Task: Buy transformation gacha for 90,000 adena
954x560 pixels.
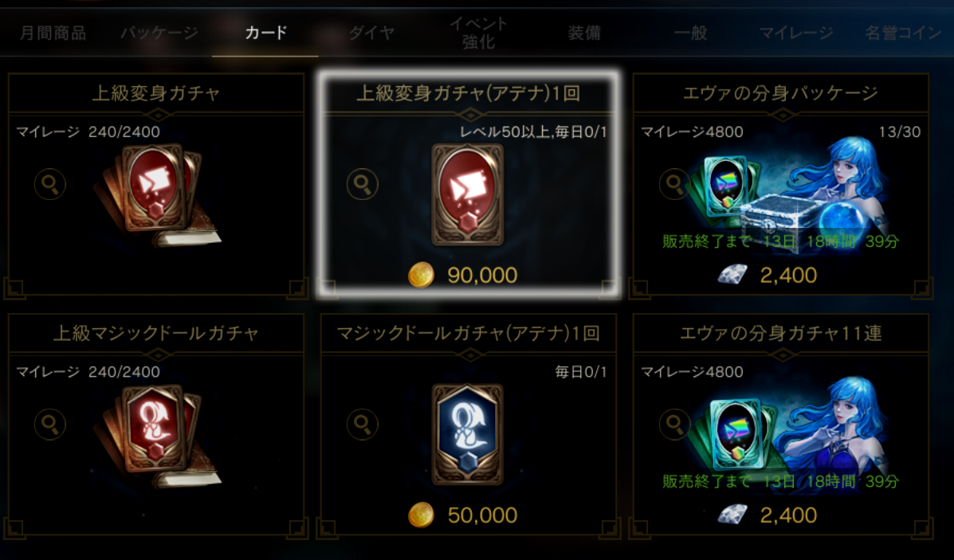Action: point(463,275)
